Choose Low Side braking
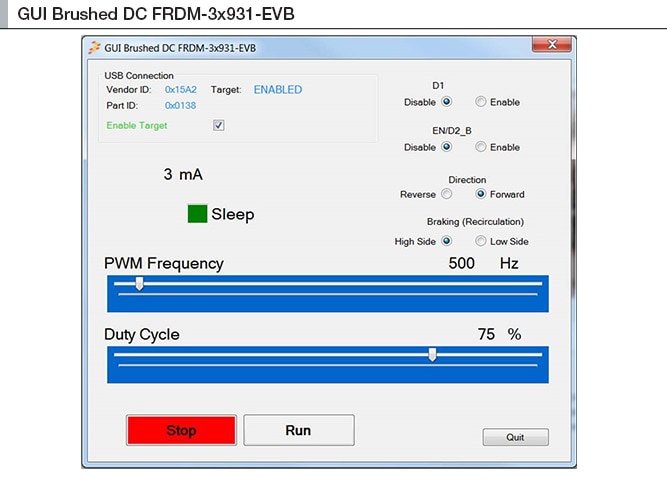This screenshot has width=667, height=480. [x=481, y=241]
